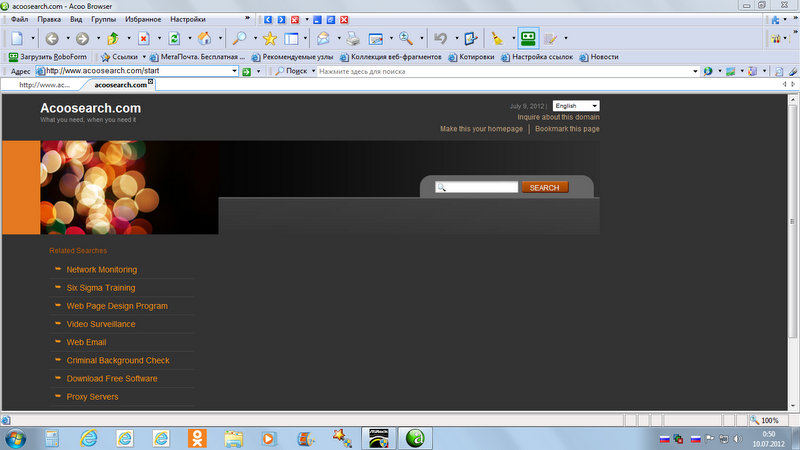Open the Новости bookmark

click(x=599, y=57)
